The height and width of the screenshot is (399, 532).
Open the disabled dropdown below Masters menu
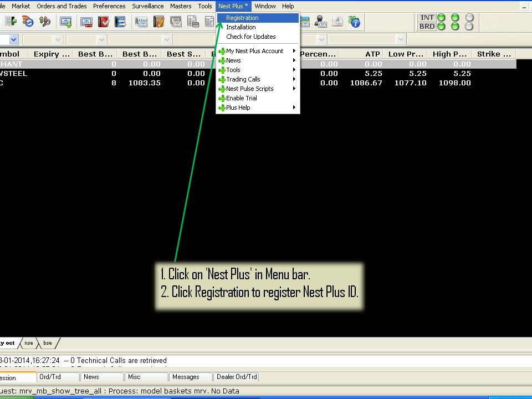click(166, 40)
